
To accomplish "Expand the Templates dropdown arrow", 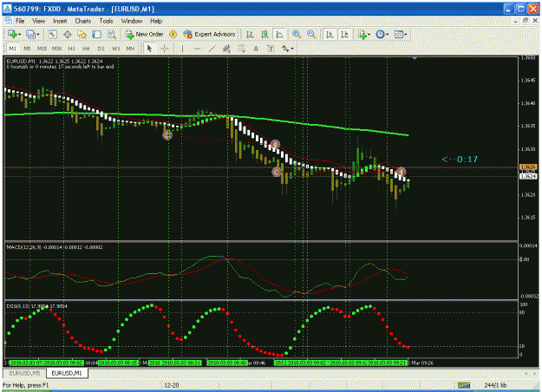I will [406, 35].
